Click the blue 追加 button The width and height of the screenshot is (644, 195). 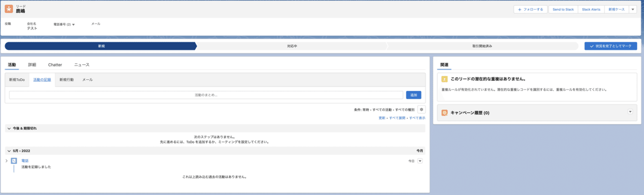(x=413, y=95)
